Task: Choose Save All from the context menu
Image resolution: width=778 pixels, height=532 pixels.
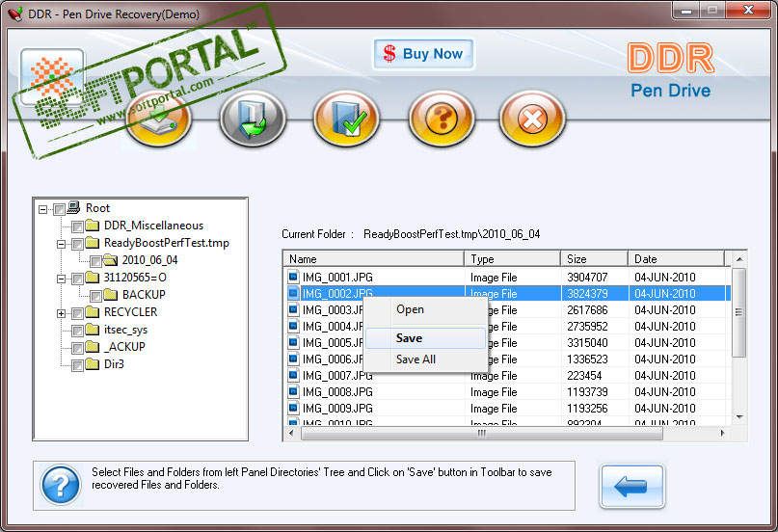Action: tap(426, 359)
